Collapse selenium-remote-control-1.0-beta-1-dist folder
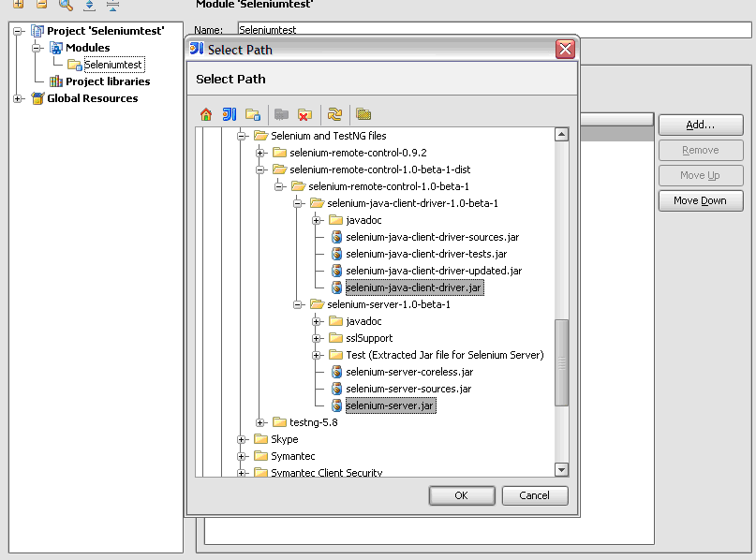The width and height of the screenshot is (756, 560). [260, 169]
